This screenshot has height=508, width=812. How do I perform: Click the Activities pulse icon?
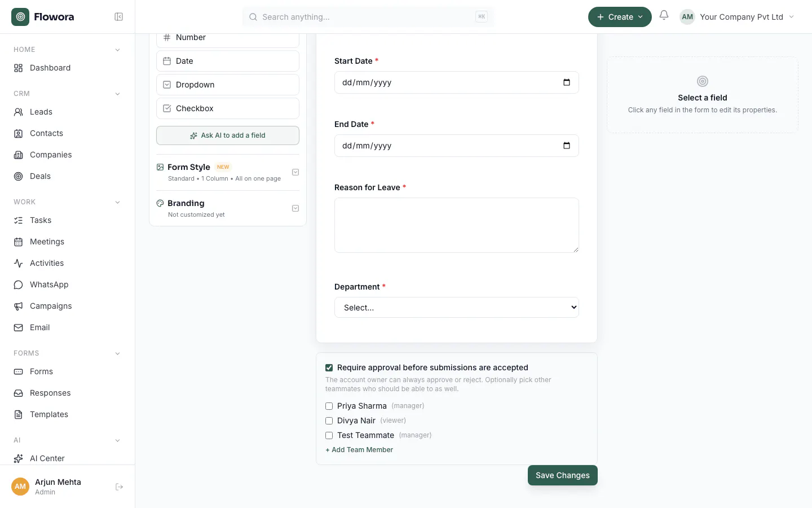pyautogui.click(x=19, y=263)
